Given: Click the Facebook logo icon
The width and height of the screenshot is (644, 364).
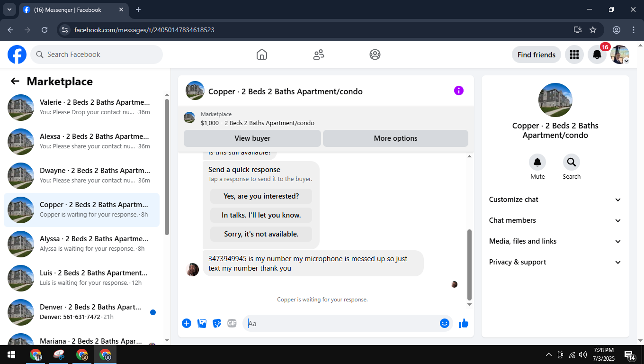Looking at the screenshot, I should (x=17, y=55).
